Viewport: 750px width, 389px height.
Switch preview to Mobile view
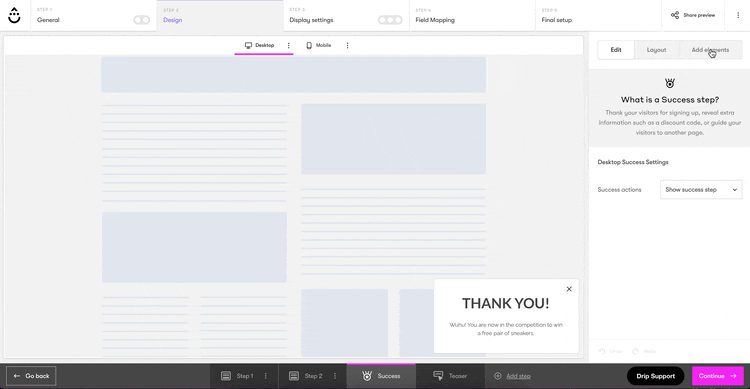pos(319,45)
